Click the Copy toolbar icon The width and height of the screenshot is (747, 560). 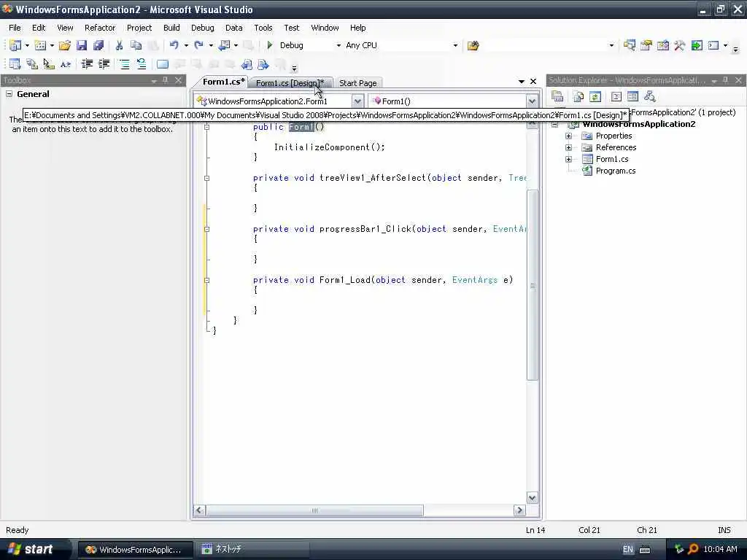136,45
